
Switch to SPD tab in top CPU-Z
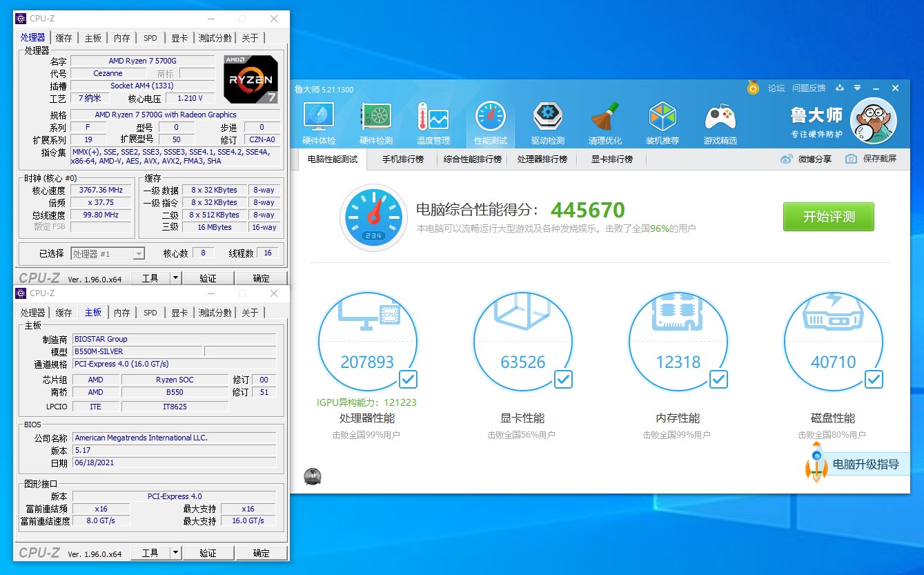150,38
